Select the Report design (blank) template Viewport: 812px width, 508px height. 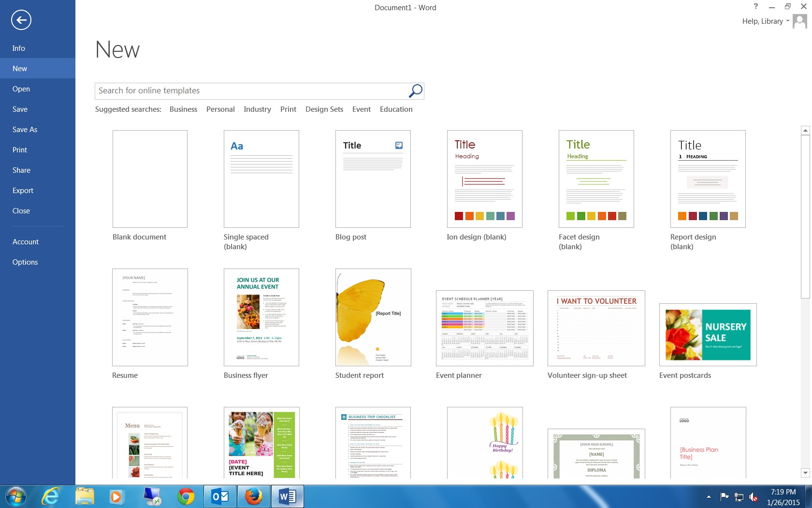(708, 179)
